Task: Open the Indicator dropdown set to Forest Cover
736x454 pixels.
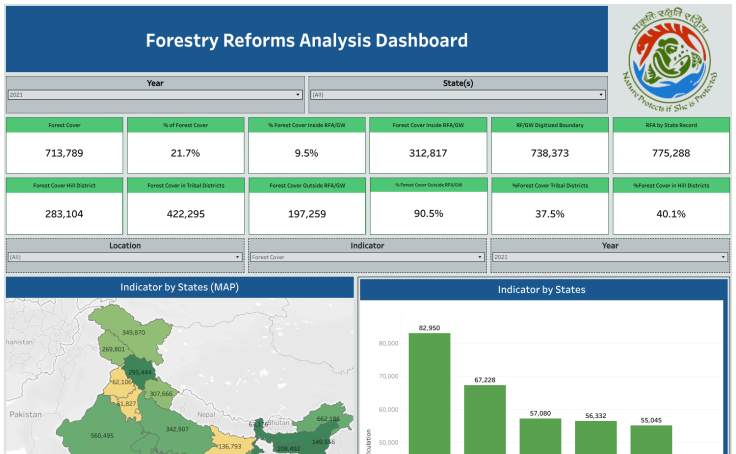Action: 367,257
